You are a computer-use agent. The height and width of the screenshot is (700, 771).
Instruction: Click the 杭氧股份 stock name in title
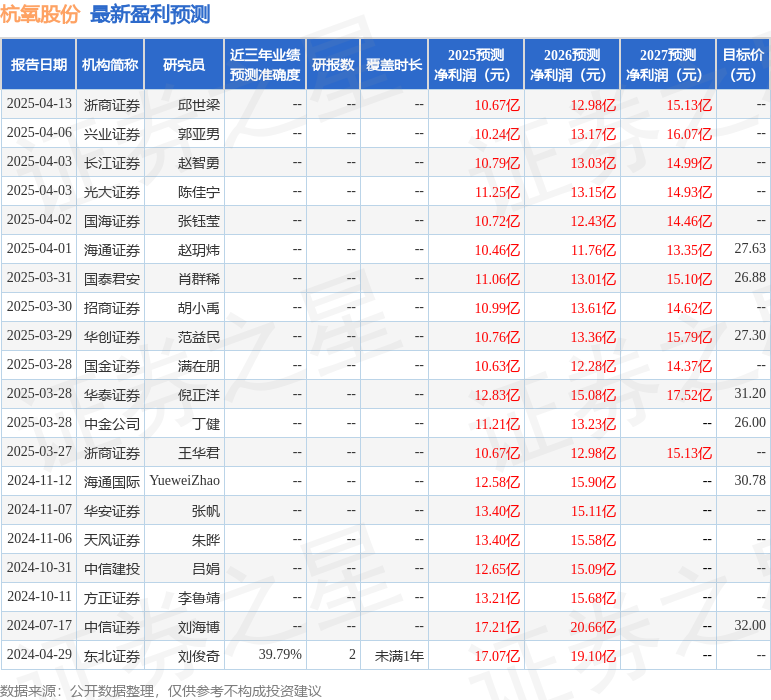point(40,14)
